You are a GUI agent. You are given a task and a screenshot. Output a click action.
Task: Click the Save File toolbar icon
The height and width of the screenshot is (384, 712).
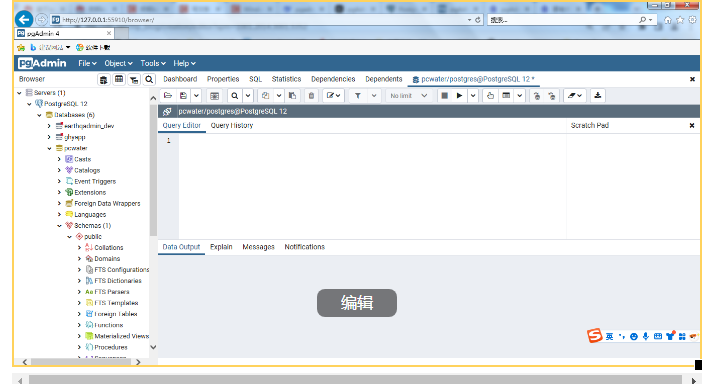click(x=183, y=96)
